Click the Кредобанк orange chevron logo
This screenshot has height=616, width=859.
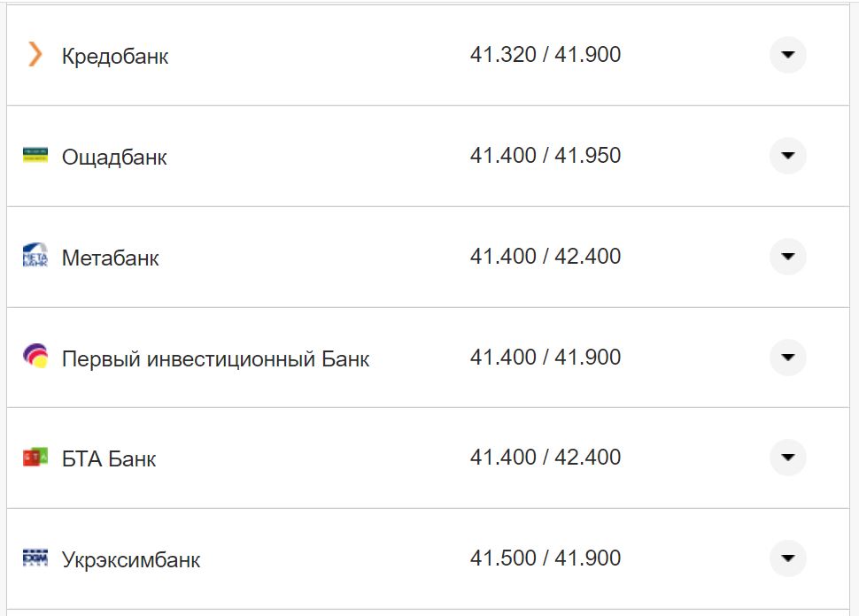coord(35,55)
